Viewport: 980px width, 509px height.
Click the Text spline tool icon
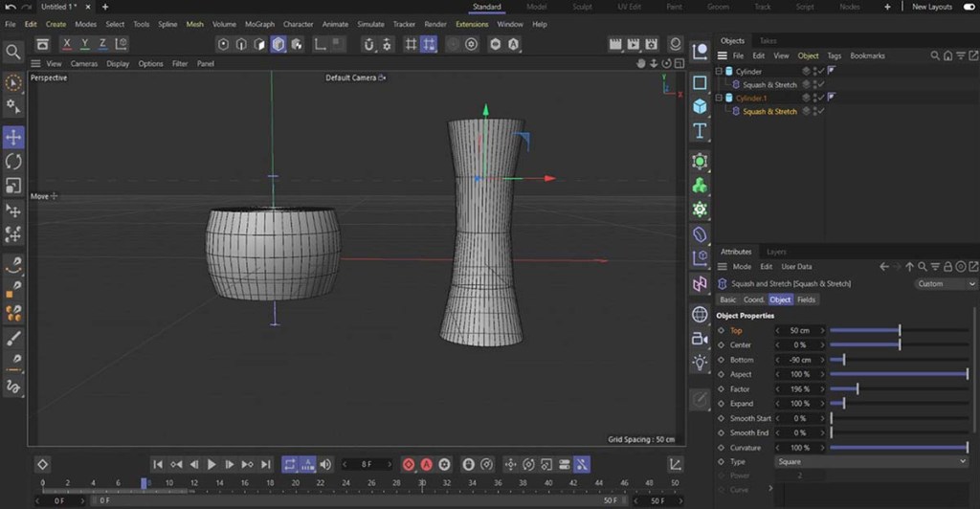coord(700,131)
